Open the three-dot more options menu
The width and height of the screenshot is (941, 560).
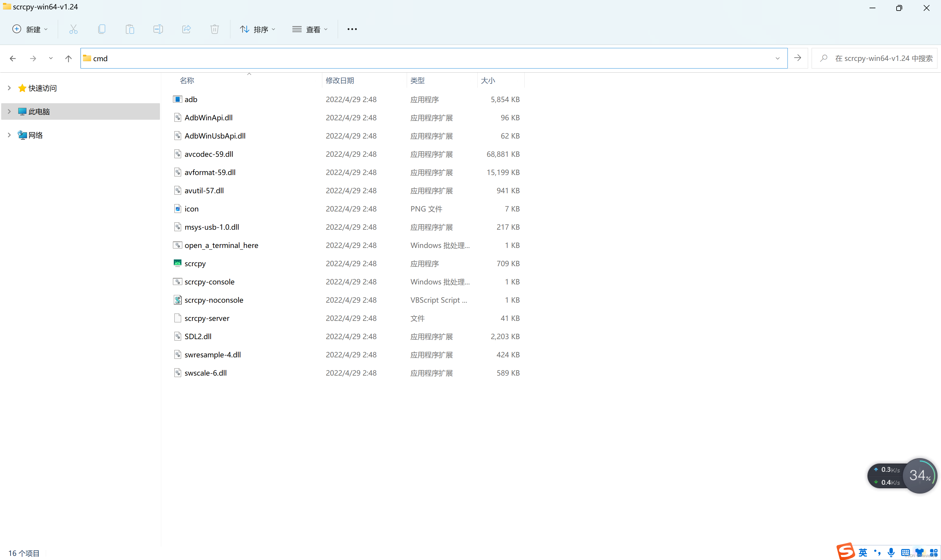point(352,29)
